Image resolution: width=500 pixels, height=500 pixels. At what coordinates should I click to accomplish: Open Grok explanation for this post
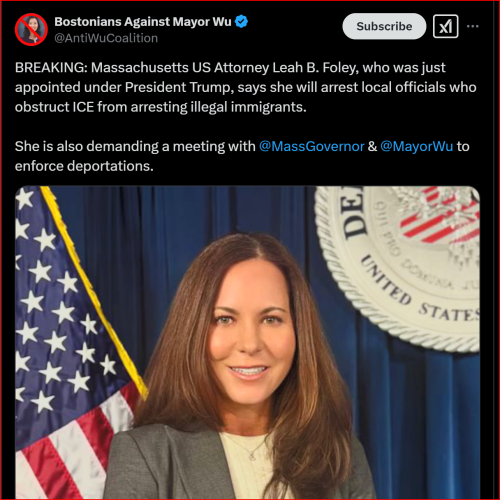point(446,26)
